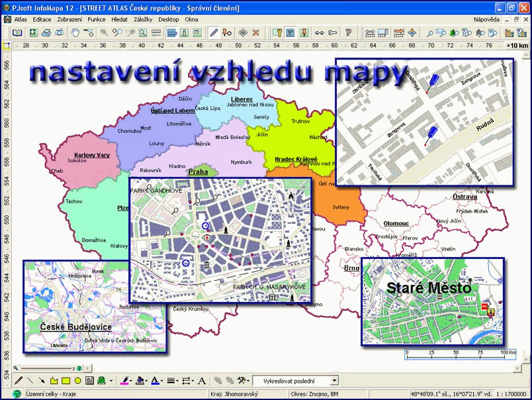Open the Zobrazení menu
532x400 pixels.
pyautogui.click(x=69, y=19)
